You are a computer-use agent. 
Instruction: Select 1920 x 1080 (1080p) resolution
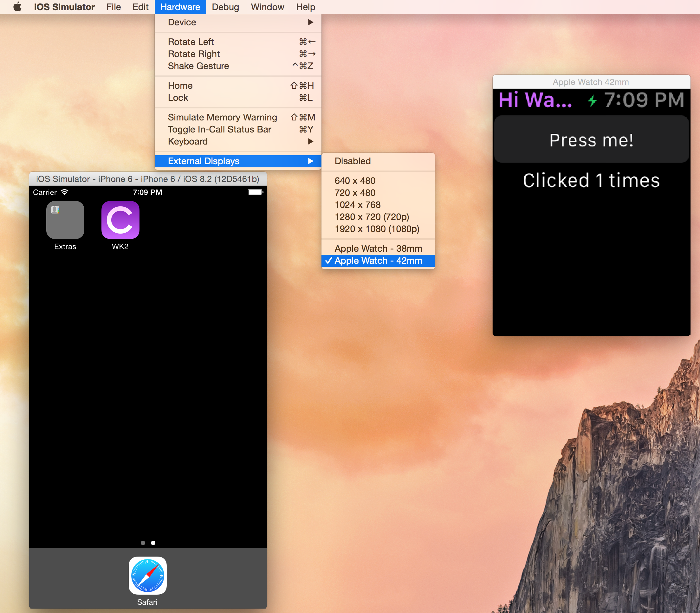(377, 229)
